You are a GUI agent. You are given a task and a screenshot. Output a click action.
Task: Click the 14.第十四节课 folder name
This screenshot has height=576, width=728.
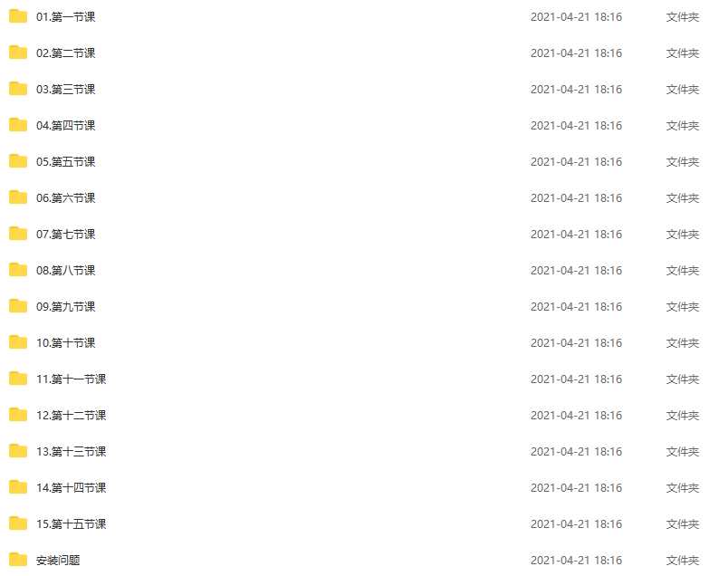coord(72,488)
